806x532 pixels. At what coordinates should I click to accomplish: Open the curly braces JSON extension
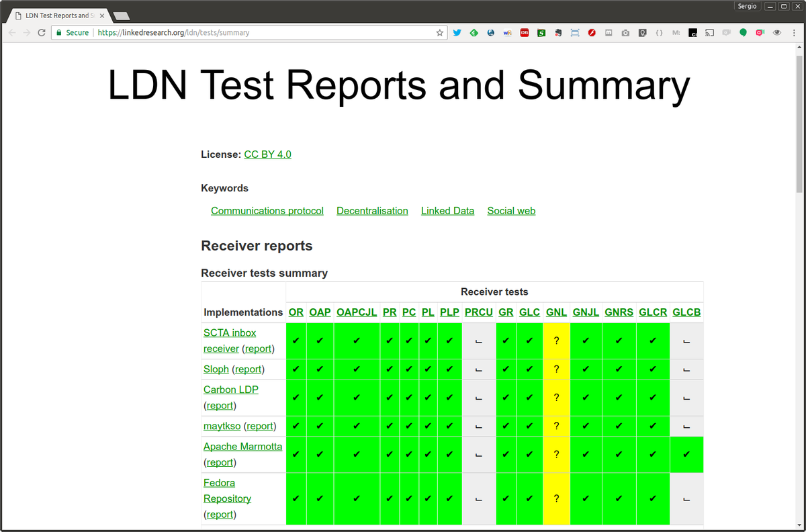(660, 32)
